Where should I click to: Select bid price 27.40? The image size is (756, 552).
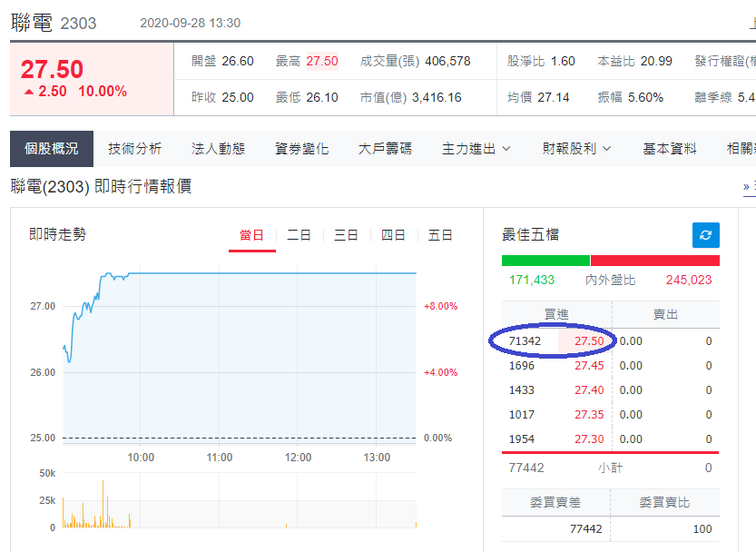pos(589,390)
